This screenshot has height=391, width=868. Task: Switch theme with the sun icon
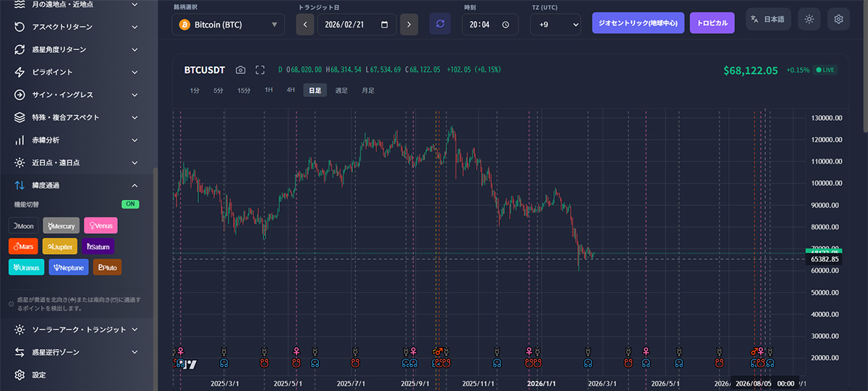[x=809, y=20]
